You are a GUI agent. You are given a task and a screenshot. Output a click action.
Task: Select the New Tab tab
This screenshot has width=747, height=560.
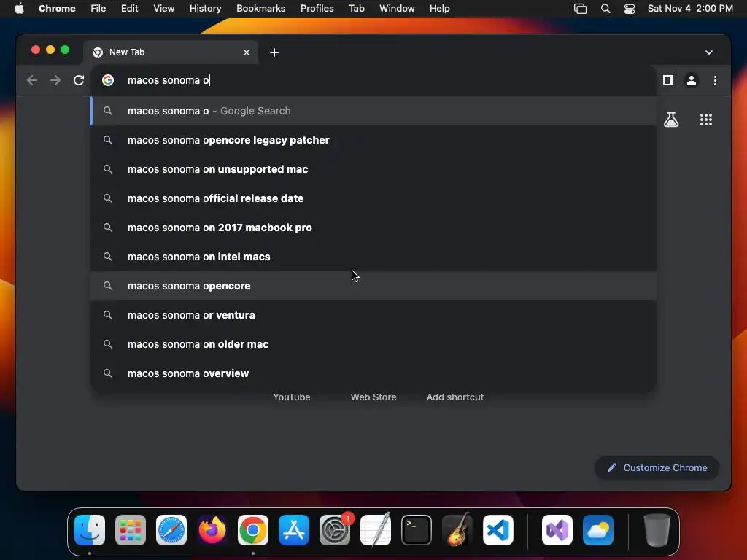(x=171, y=52)
